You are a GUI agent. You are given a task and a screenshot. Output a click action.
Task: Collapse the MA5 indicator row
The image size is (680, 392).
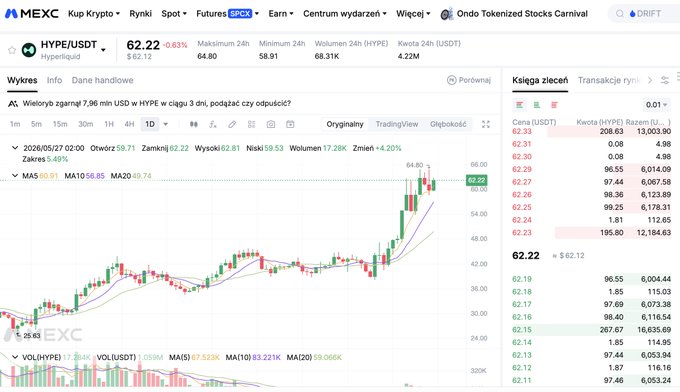coord(15,176)
